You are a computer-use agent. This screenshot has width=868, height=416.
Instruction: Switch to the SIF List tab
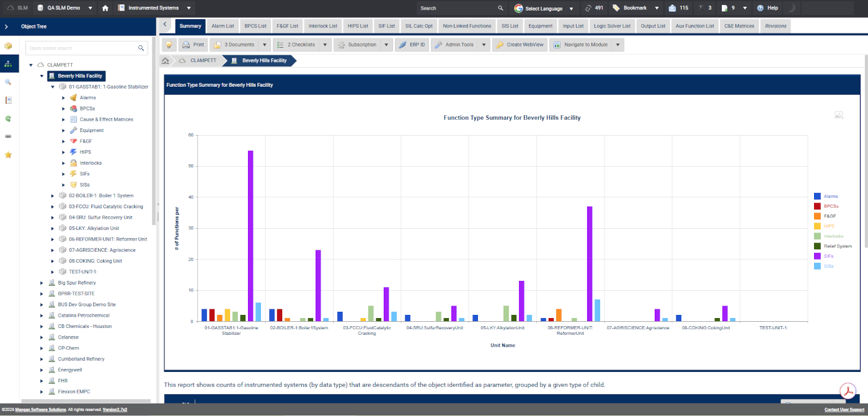(386, 26)
